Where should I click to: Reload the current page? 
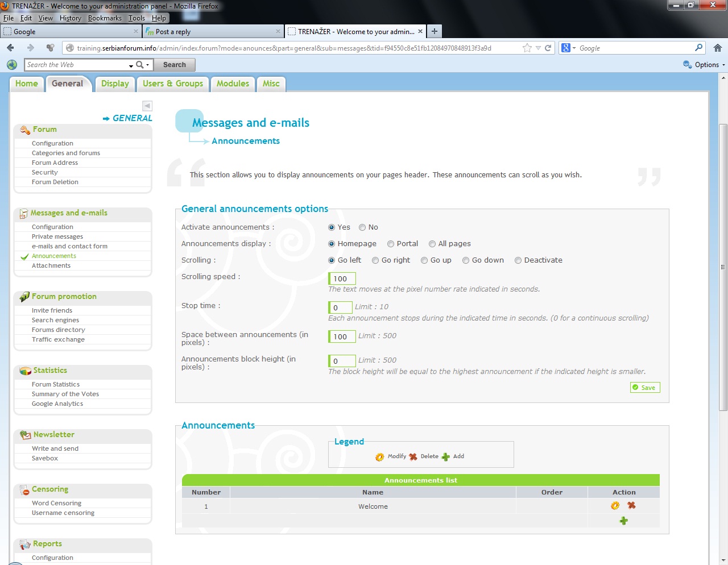(548, 48)
